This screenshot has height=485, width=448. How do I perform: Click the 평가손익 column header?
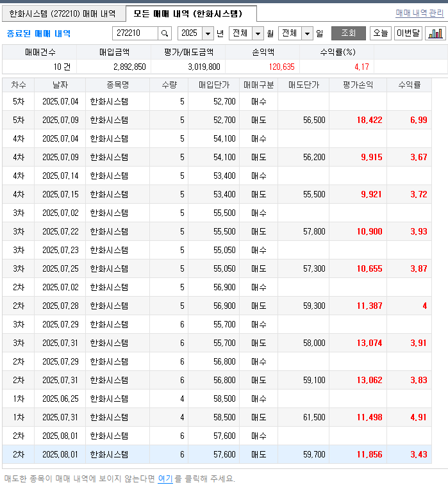[358, 85]
